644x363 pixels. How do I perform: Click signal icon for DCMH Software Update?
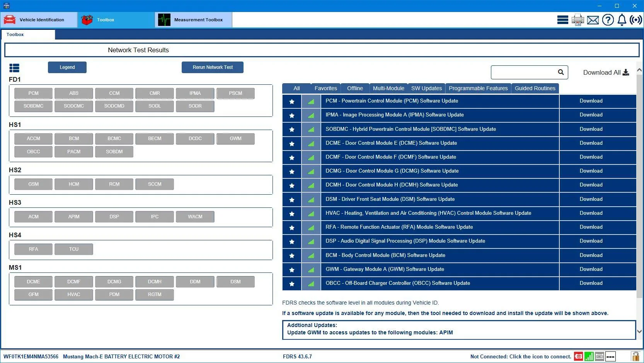click(311, 185)
